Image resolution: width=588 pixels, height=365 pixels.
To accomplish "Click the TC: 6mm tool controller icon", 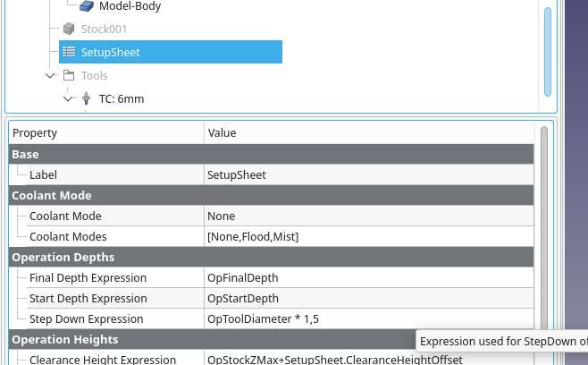I will click(87, 98).
